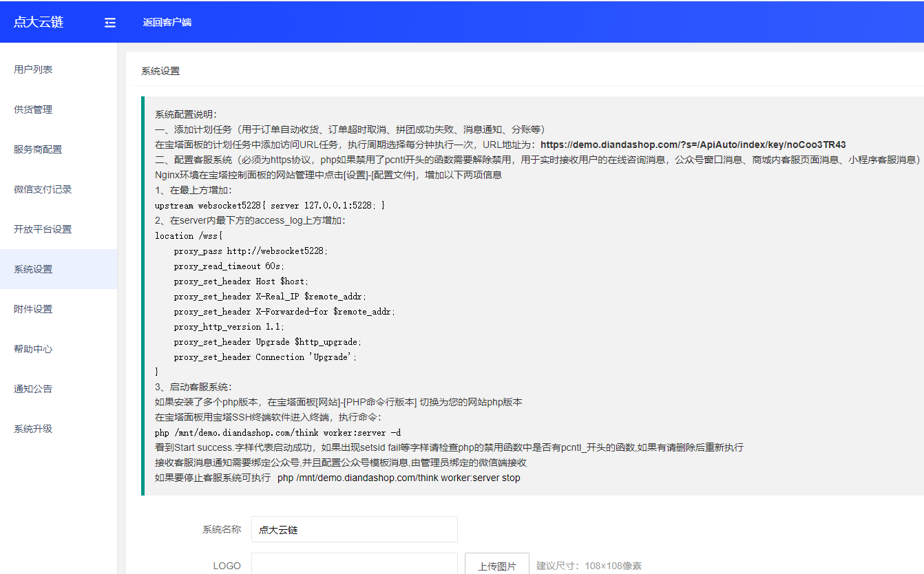Viewport: 924px width, 574px height.
Task: Open 附件设置 menu item
Action: pyautogui.click(x=59, y=309)
